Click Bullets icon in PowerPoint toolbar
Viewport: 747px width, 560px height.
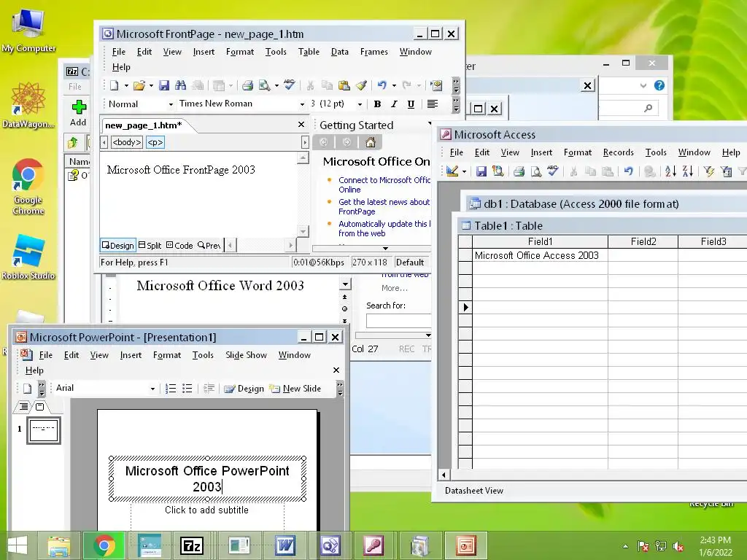click(187, 388)
